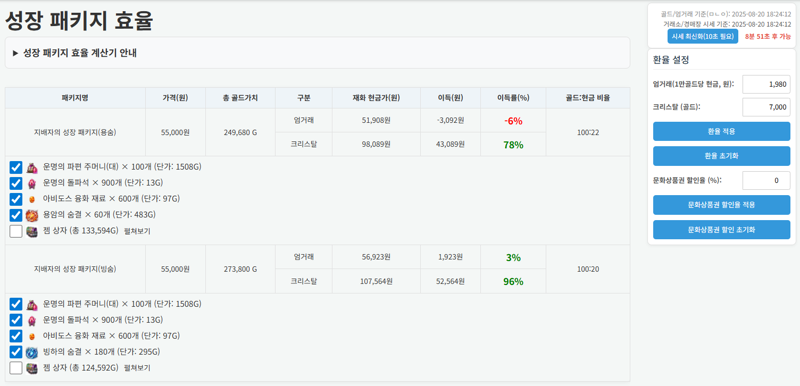Uncheck 빙하의 숨결 × 180개 checkbox
Image resolution: width=800 pixels, height=386 pixels.
pyautogui.click(x=16, y=352)
